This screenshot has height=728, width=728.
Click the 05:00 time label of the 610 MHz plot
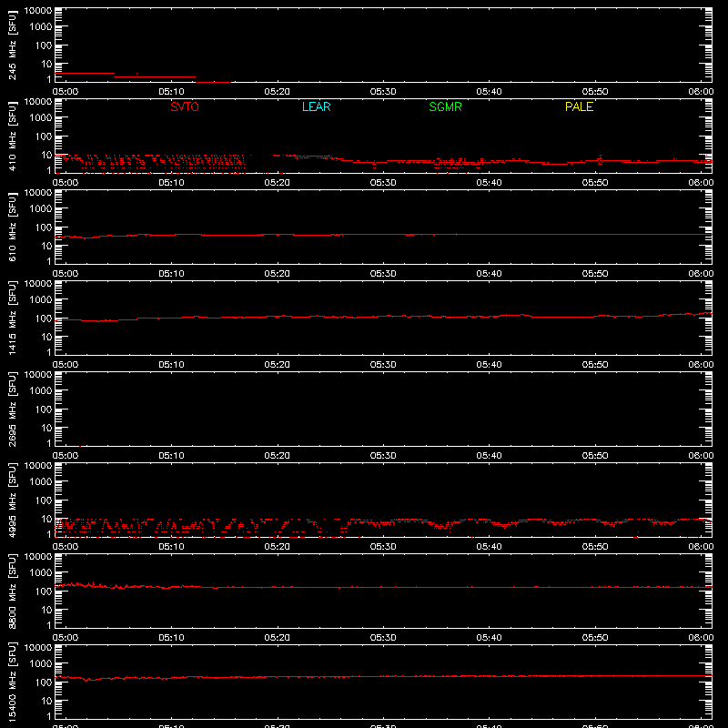pyautogui.click(x=66, y=274)
